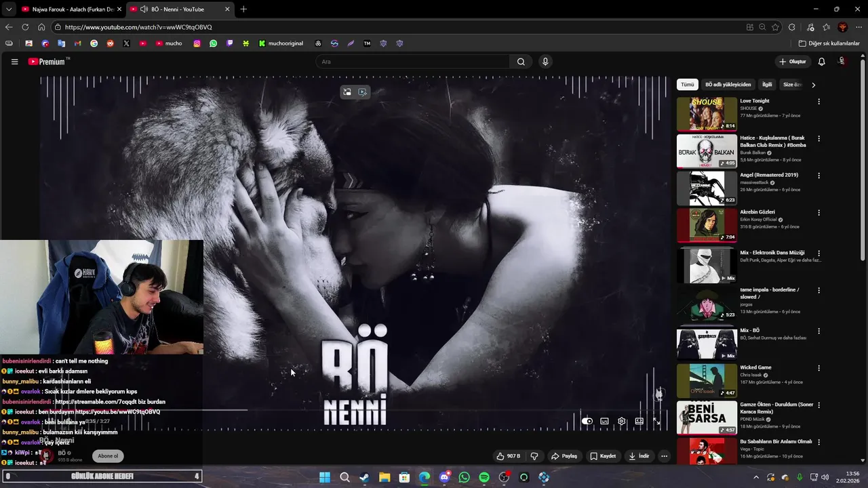The height and width of the screenshot is (488, 868).
Task: Enter fullscreen video mode
Action: 656,421
